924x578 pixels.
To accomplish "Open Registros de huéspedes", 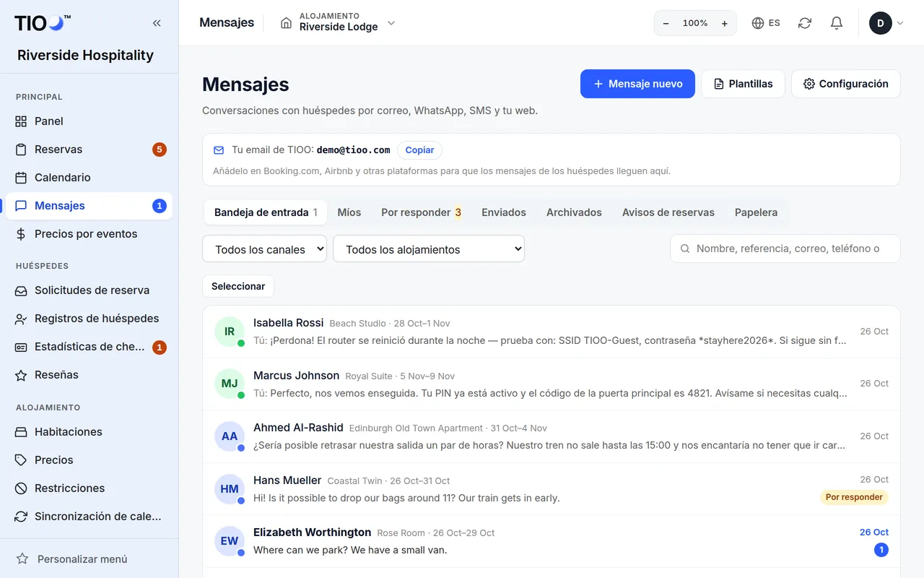I will click(x=89, y=319).
